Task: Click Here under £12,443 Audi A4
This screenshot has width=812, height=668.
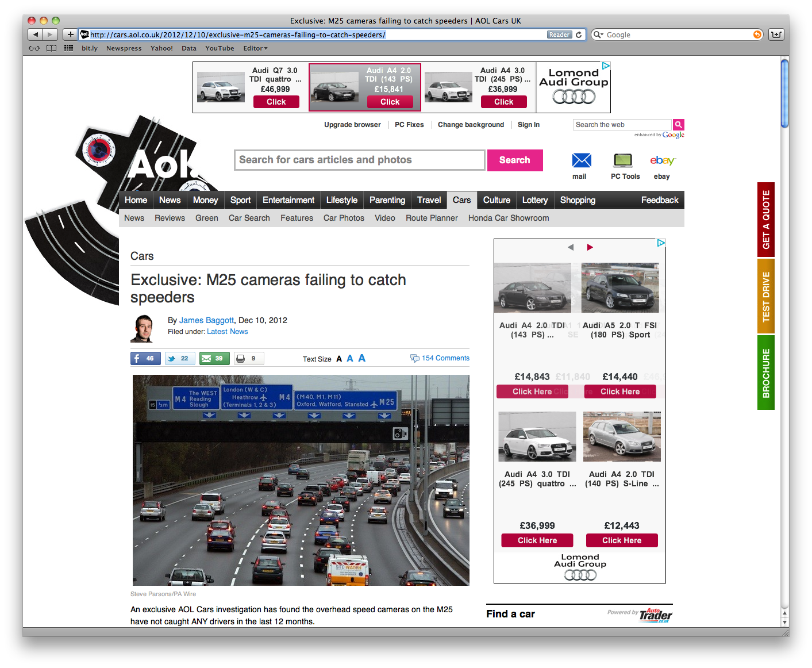Action: point(622,540)
